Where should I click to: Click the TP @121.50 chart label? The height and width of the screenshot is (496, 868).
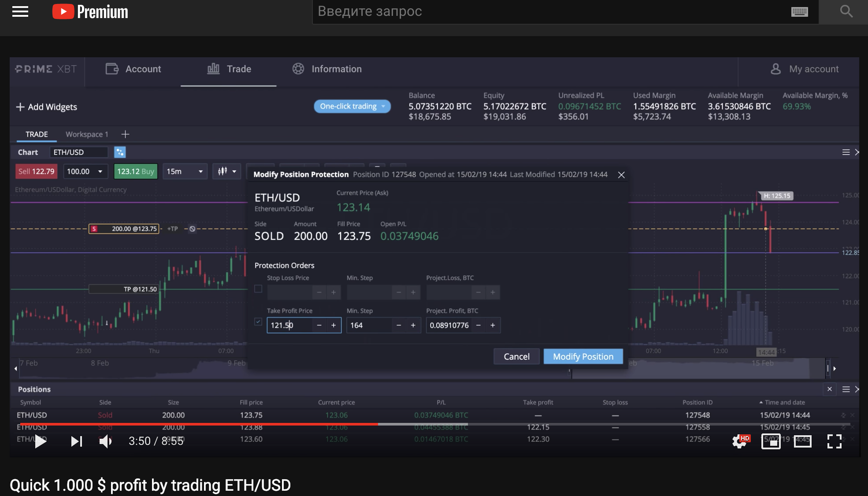pyautogui.click(x=124, y=289)
